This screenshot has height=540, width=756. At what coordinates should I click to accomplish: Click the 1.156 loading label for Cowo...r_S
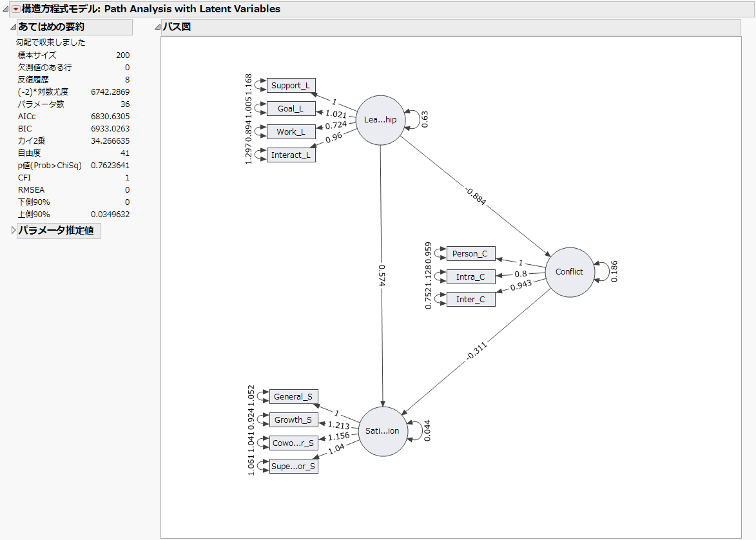(339, 436)
